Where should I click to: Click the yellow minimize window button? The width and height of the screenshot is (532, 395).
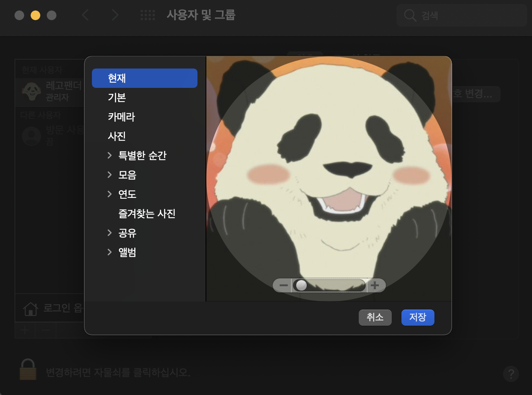point(35,15)
